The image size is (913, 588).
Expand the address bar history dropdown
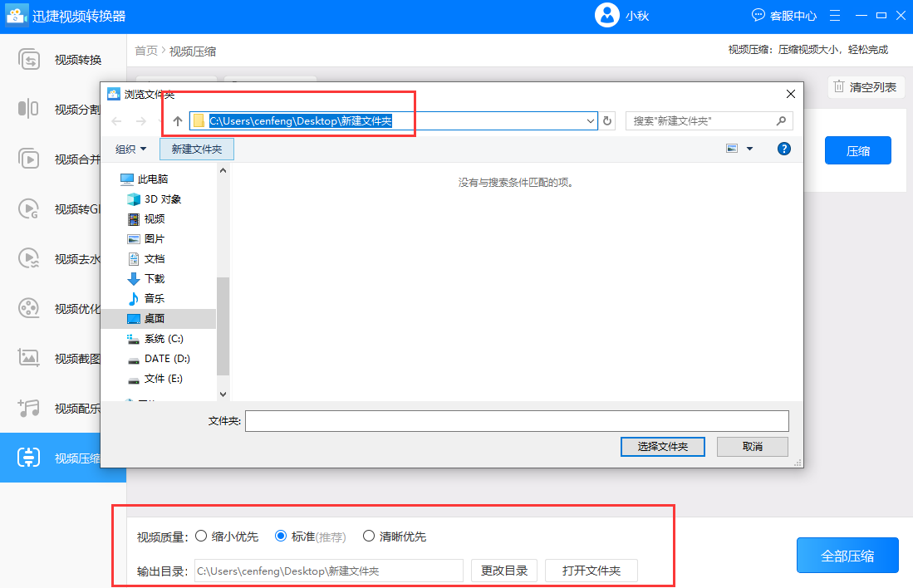point(591,121)
